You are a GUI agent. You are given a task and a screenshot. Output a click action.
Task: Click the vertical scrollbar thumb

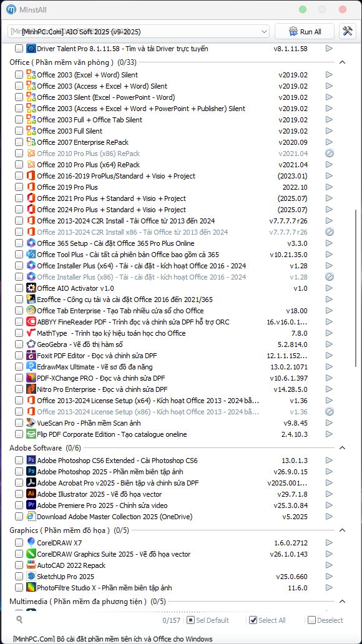click(x=355, y=288)
